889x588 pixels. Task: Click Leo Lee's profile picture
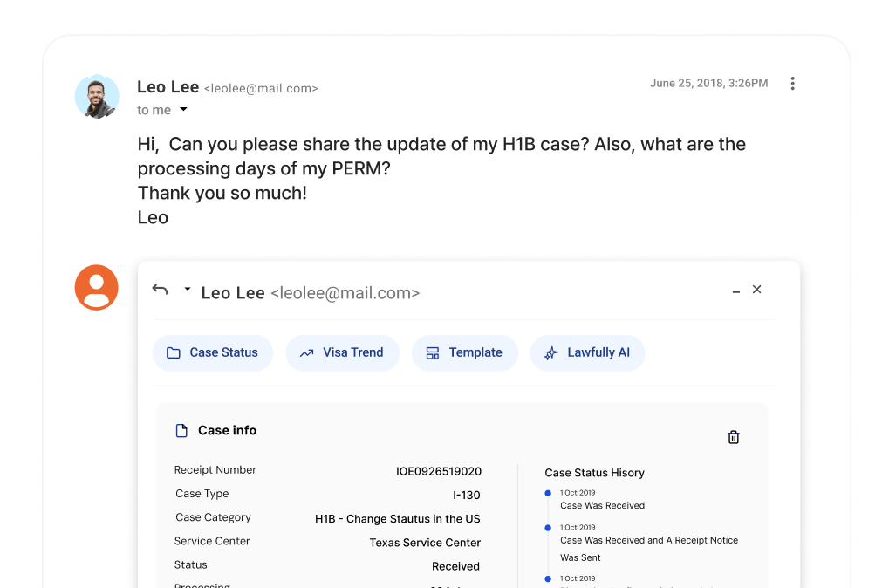pyautogui.click(x=97, y=96)
